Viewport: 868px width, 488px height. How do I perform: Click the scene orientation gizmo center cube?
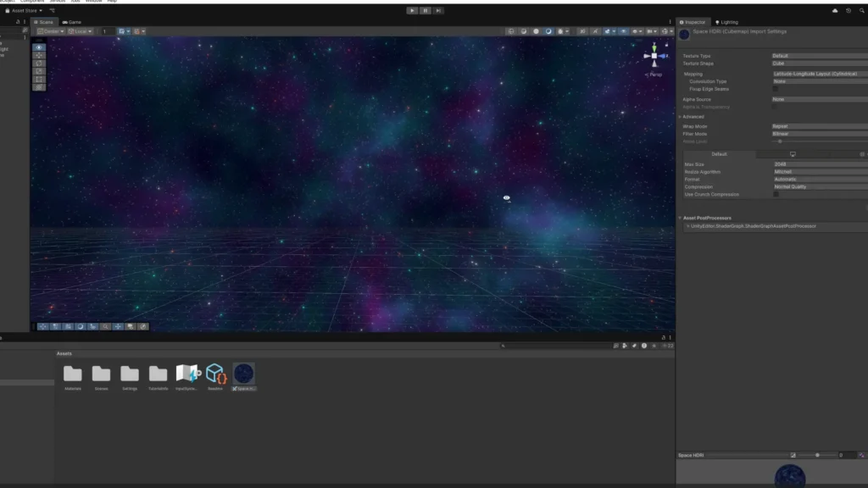click(x=654, y=56)
